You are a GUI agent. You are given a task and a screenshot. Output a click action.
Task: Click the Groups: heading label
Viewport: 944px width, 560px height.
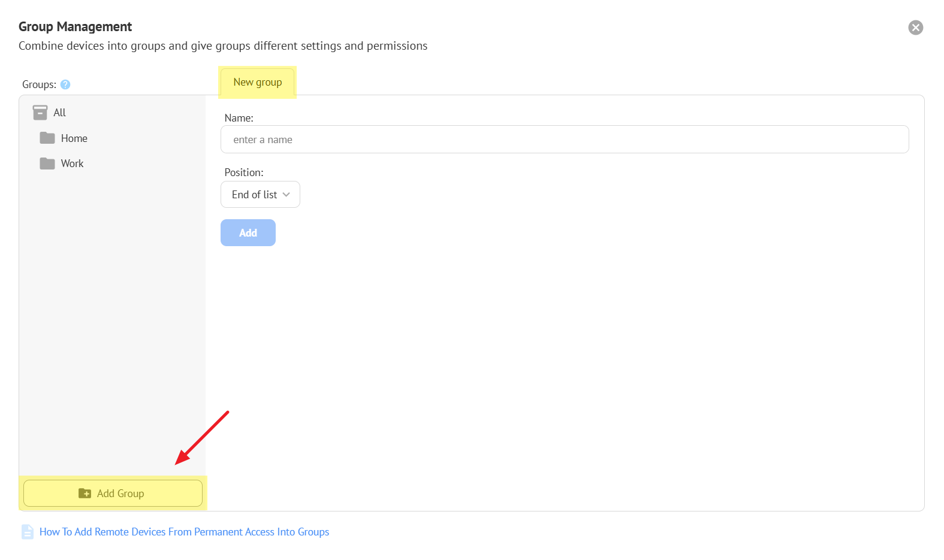tap(39, 84)
